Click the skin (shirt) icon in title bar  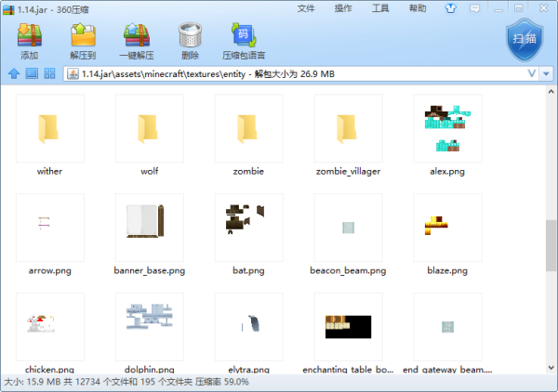pos(450,8)
